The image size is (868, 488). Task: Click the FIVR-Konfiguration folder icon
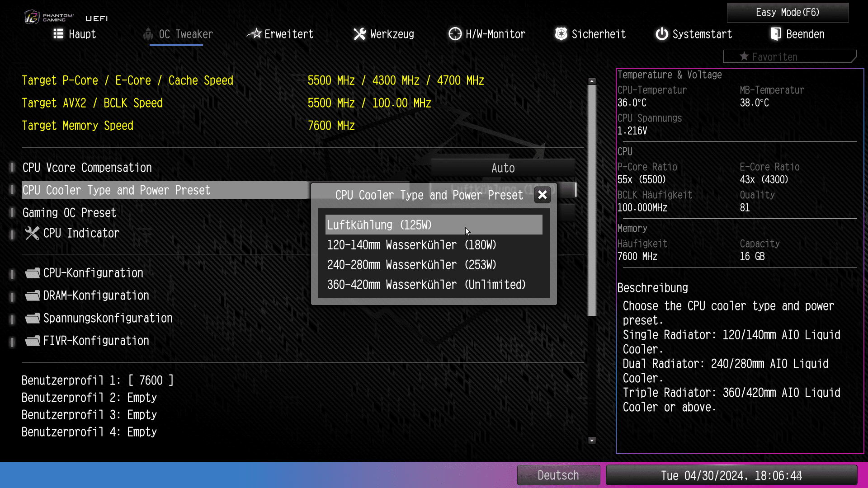coord(32,341)
